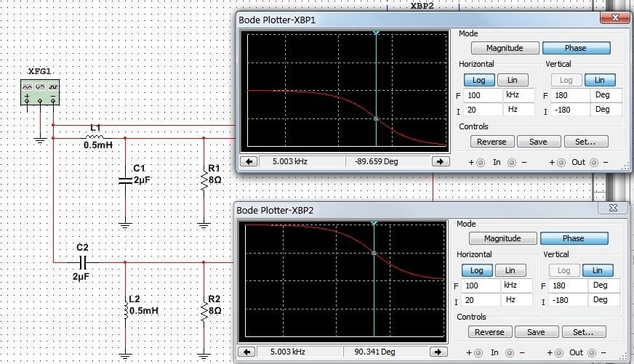Move XBP2 cursor left with arrow button
634x364 pixels.
pyautogui.click(x=246, y=352)
